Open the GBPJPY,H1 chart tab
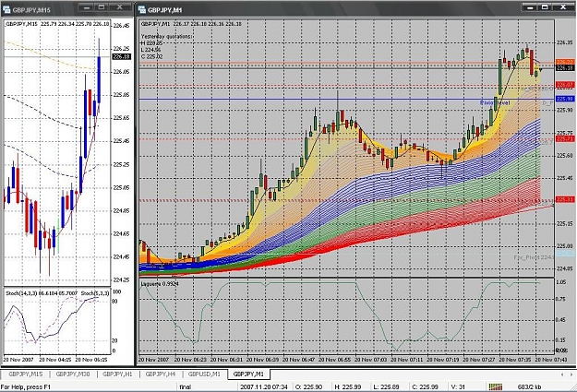Image resolution: width=577 pixels, height=392 pixels. click(117, 374)
